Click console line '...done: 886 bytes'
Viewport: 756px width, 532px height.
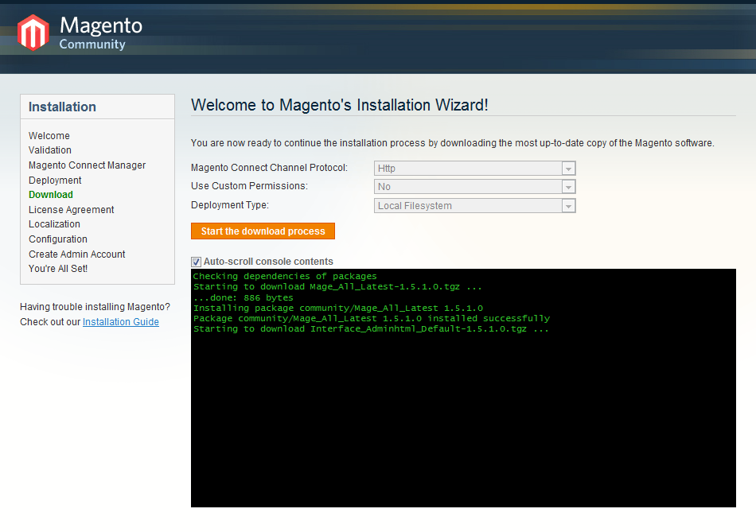pos(243,297)
